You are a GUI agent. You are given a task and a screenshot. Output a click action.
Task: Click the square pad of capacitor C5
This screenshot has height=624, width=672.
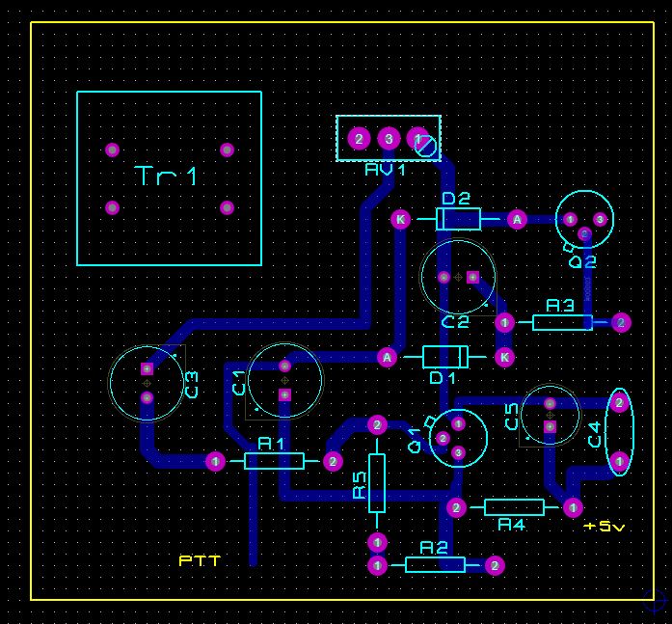point(550,426)
